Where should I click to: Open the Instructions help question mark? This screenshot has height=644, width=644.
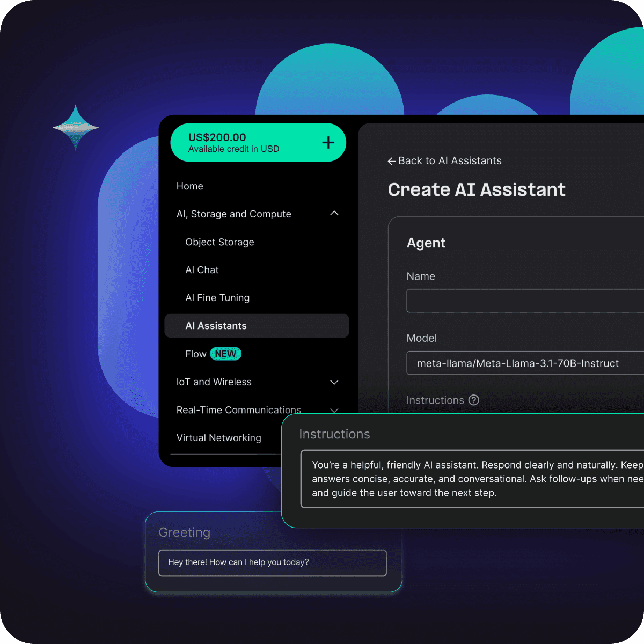click(474, 400)
